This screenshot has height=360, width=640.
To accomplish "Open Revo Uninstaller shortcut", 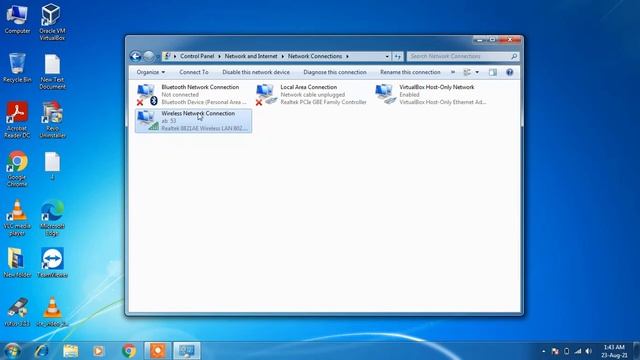I will pyautogui.click(x=52, y=120).
